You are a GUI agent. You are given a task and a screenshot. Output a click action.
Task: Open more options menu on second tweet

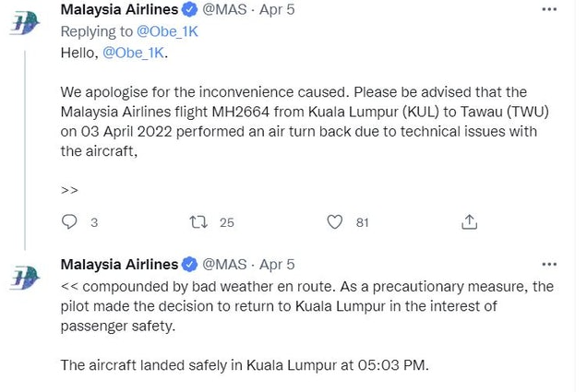tap(549, 265)
